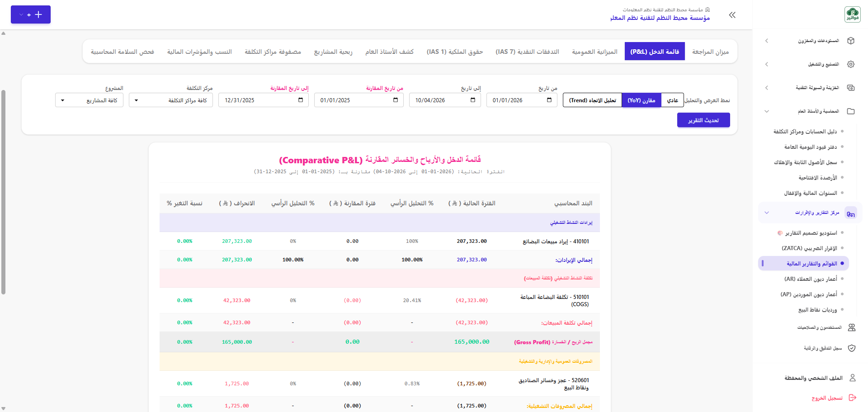This screenshot has width=868, height=412.
Task: Switch to التدفقات النقدية (IAS 7) tab
Action: point(528,52)
